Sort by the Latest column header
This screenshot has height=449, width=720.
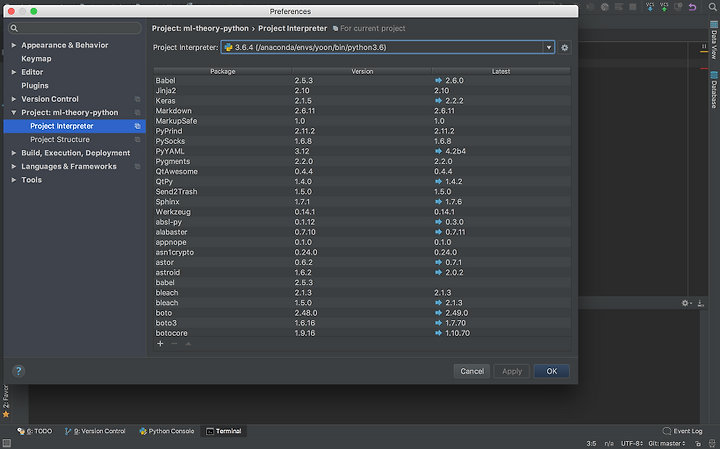click(501, 71)
